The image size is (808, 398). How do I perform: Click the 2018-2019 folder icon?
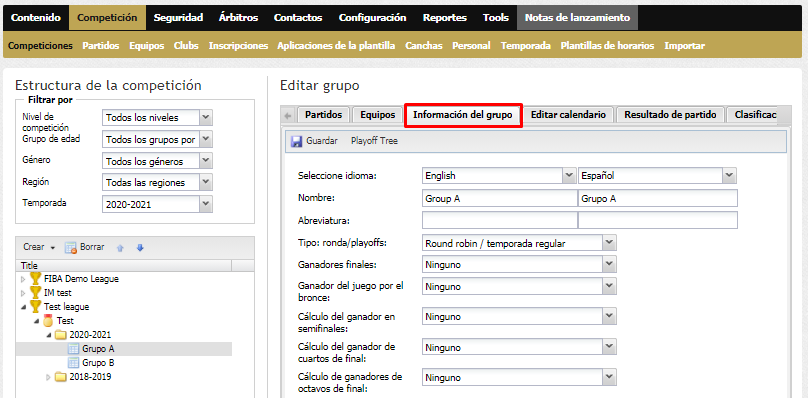(61, 377)
